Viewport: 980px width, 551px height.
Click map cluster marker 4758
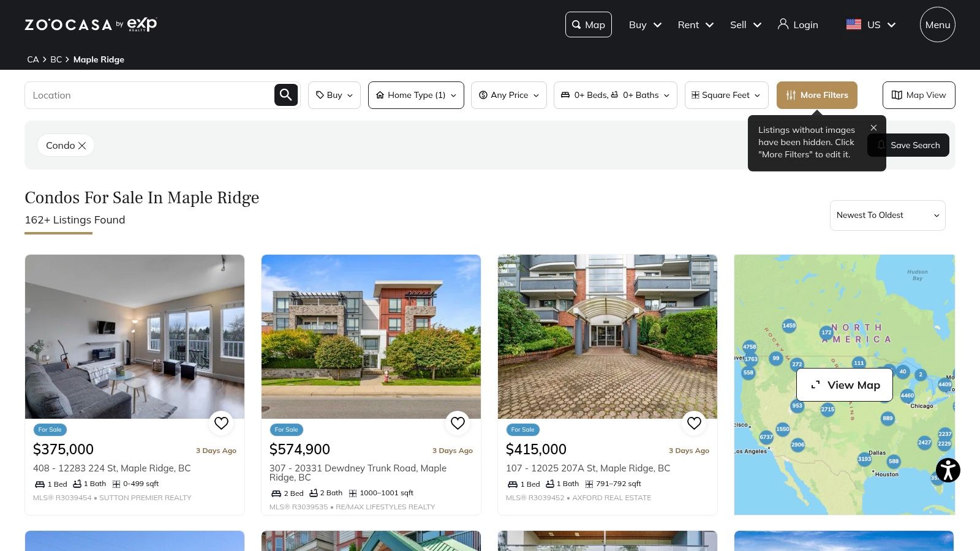(750, 347)
